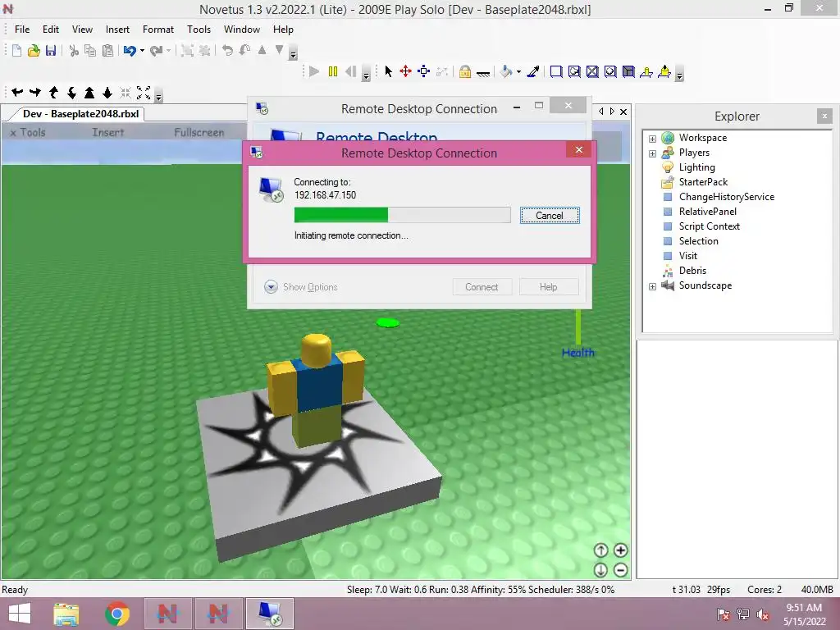Click the Redo arrow icon

[x=156, y=50]
